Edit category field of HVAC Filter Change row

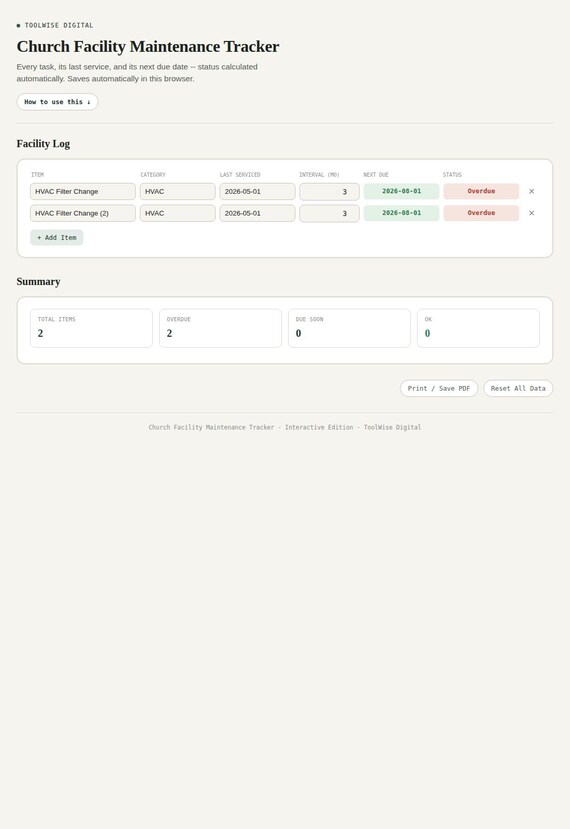pos(178,191)
